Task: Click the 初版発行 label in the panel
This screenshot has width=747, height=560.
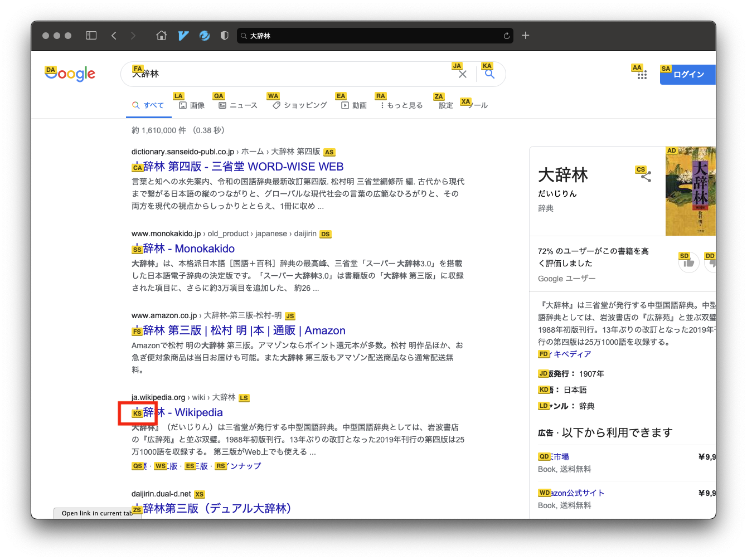Action: (557, 374)
